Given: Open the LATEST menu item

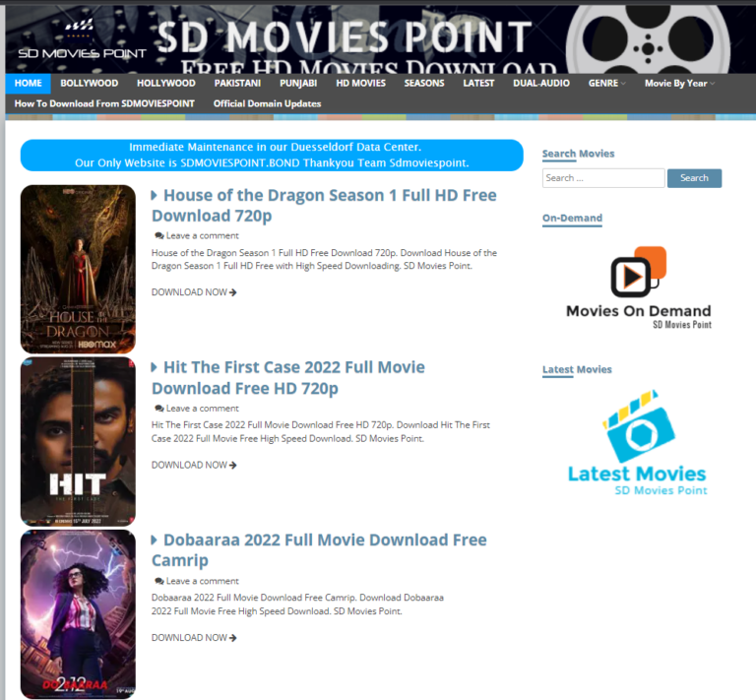Looking at the screenshot, I should (x=478, y=84).
